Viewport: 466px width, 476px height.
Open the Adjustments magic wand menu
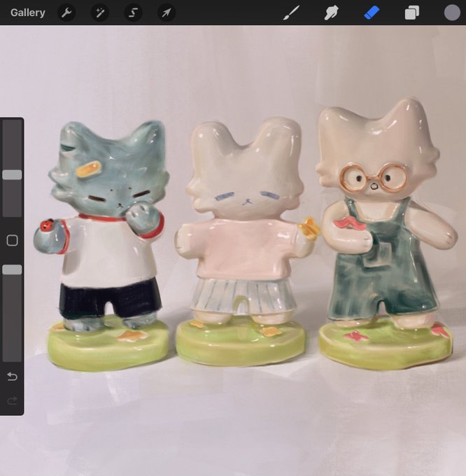click(100, 13)
